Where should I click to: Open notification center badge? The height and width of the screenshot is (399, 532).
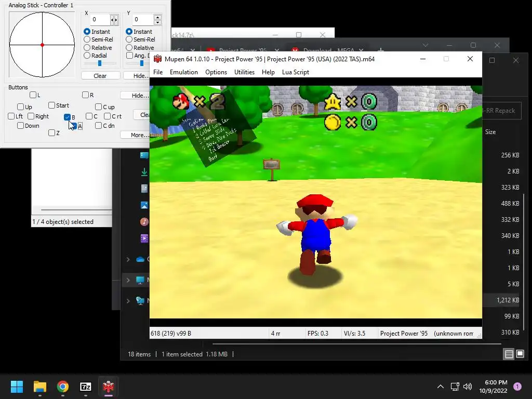point(517,387)
